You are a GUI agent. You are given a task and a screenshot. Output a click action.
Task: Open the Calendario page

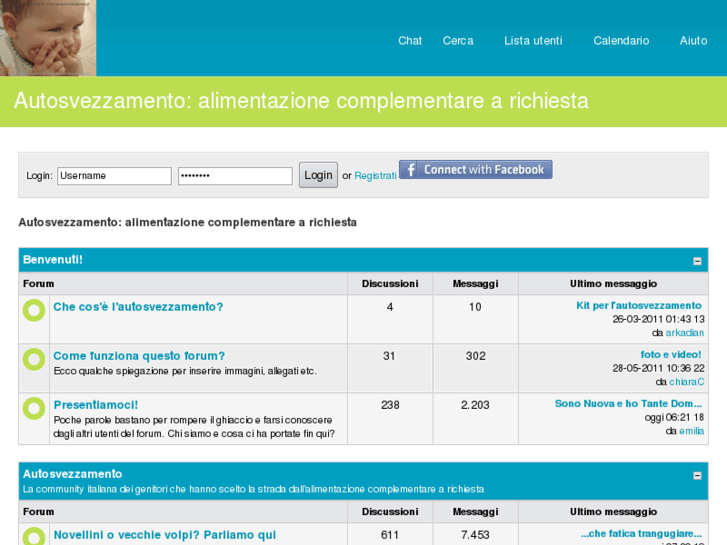(x=621, y=41)
